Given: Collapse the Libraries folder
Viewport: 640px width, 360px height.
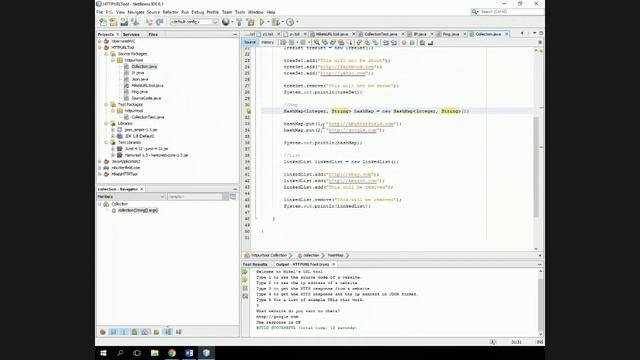Looking at the screenshot, I should (107, 123).
